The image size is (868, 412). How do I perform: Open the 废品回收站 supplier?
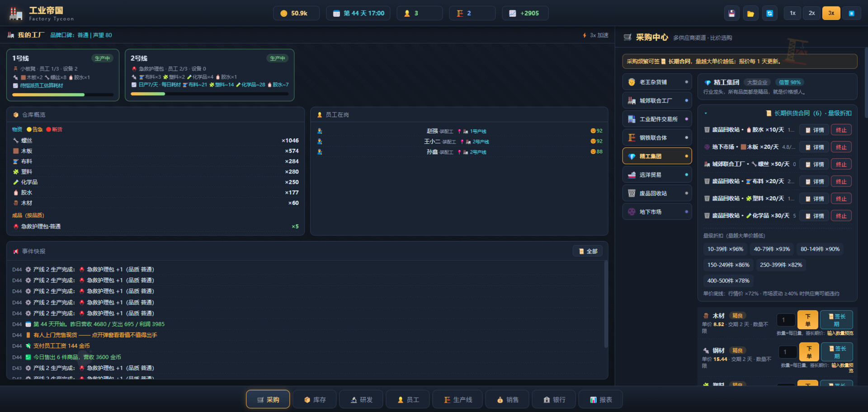point(657,193)
